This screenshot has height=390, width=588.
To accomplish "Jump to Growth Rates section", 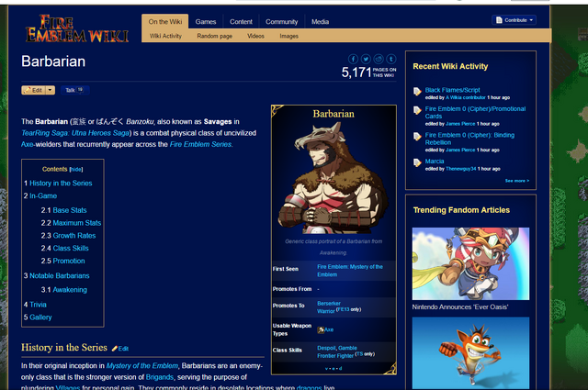I will (x=74, y=236).
